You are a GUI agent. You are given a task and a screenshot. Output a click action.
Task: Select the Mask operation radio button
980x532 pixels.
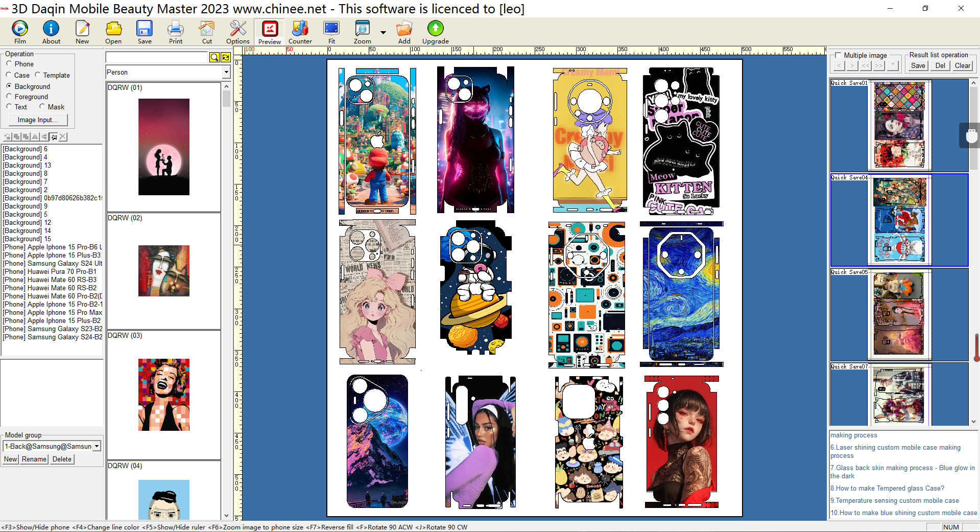point(42,107)
